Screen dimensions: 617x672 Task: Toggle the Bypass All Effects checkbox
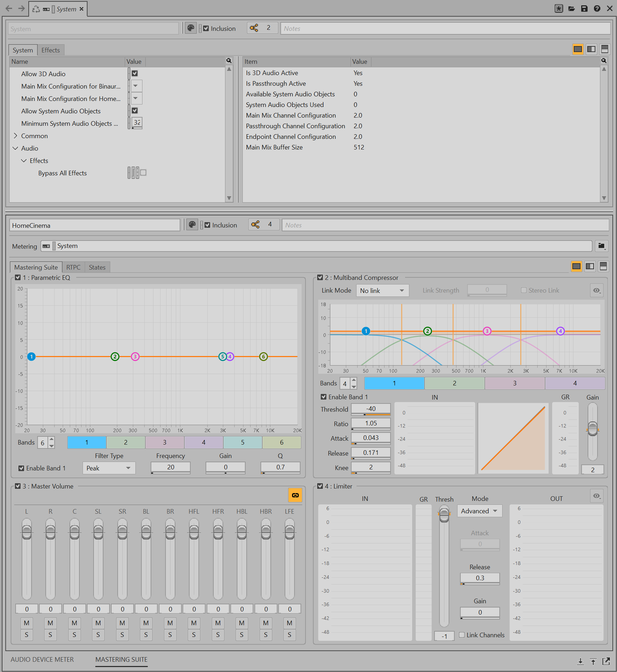point(143,173)
